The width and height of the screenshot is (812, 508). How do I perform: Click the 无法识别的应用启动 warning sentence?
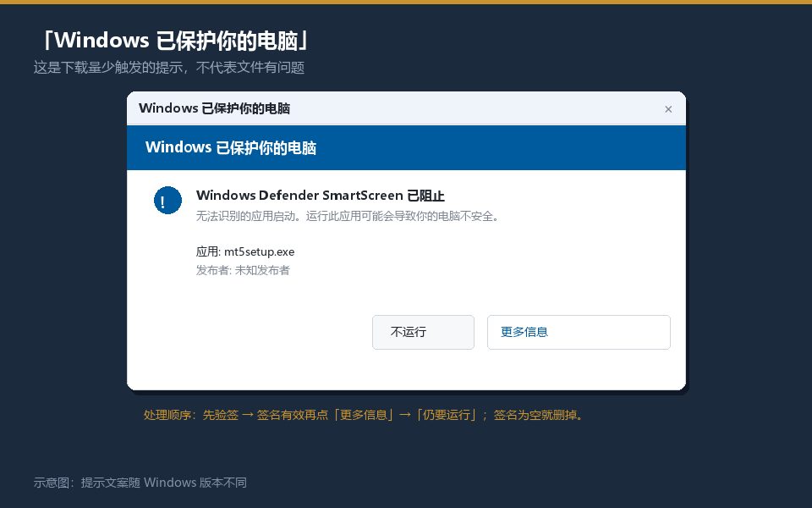(x=348, y=216)
